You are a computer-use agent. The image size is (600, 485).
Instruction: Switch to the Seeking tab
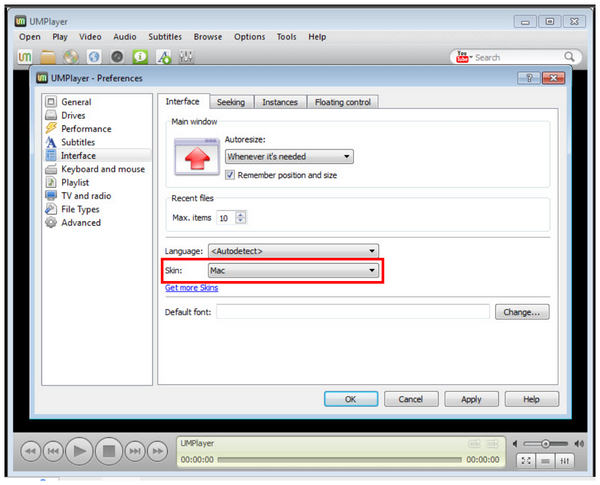coord(231,102)
